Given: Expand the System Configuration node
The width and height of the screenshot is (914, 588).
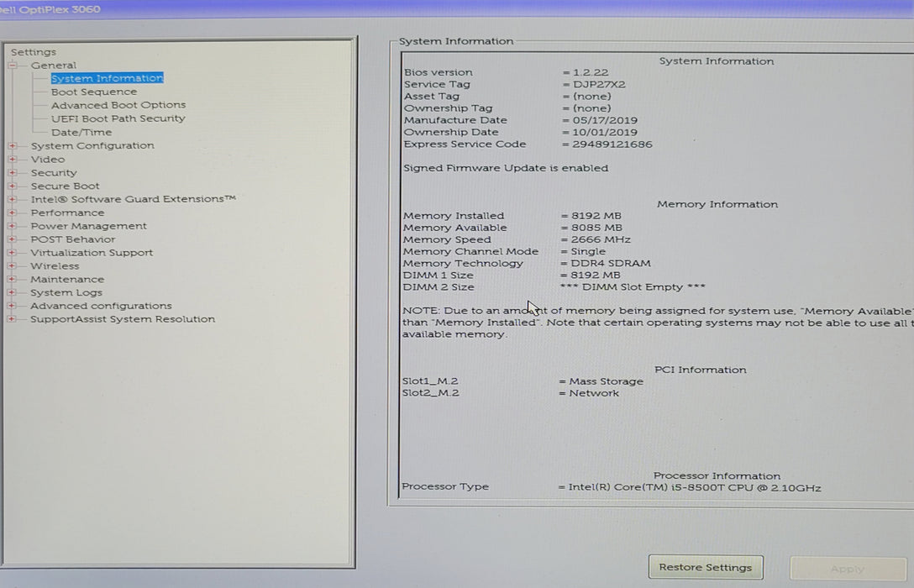Looking at the screenshot, I should (x=13, y=145).
